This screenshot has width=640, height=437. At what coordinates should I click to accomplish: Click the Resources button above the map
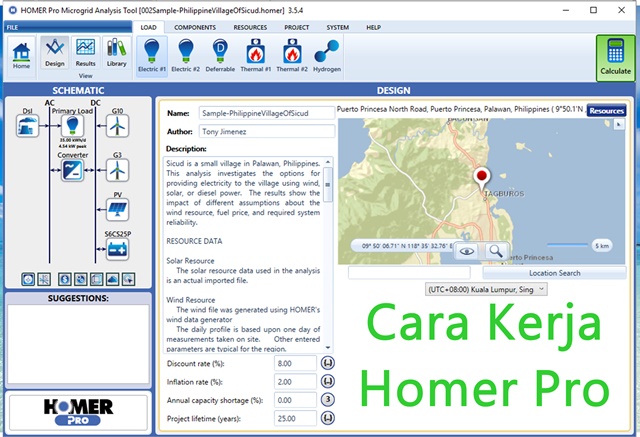(x=607, y=111)
